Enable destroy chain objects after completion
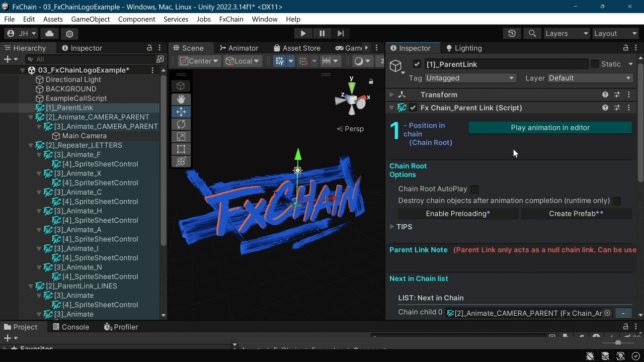Image resolution: width=644 pixels, height=362 pixels. click(616, 201)
